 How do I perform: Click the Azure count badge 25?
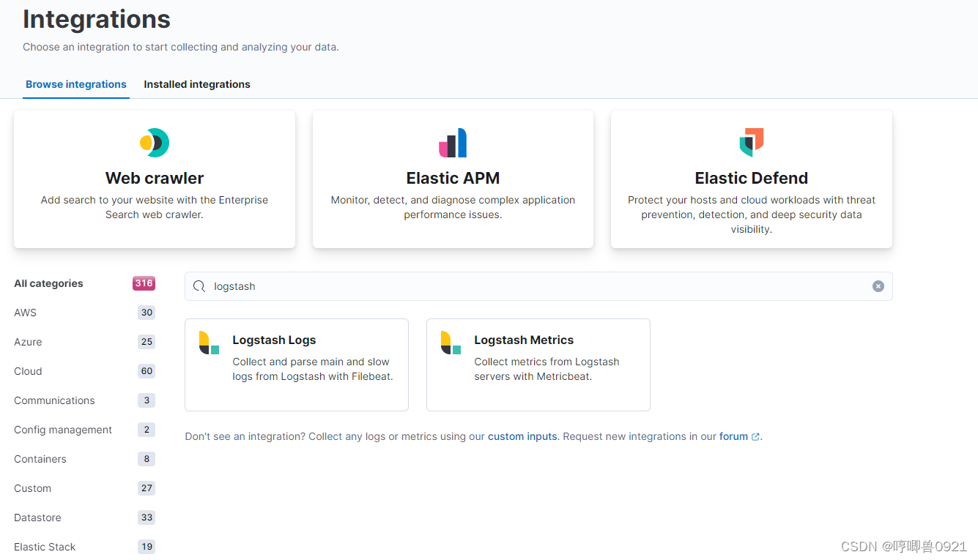click(147, 342)
